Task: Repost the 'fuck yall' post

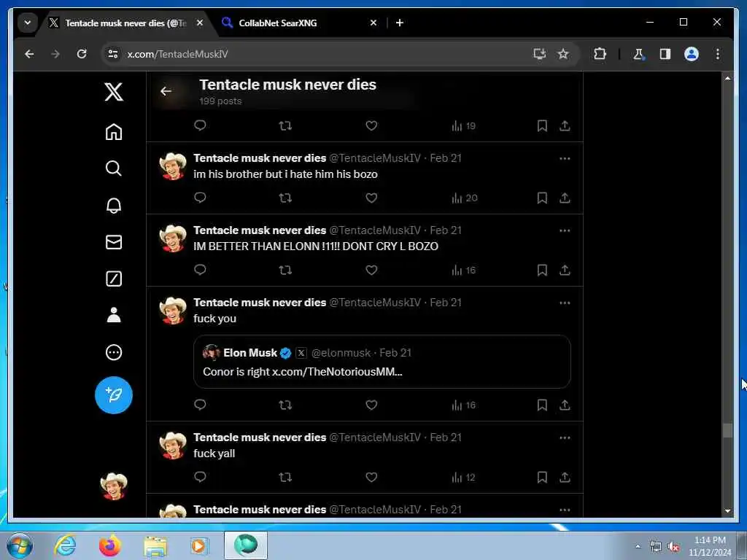Action: click(285, 477)
